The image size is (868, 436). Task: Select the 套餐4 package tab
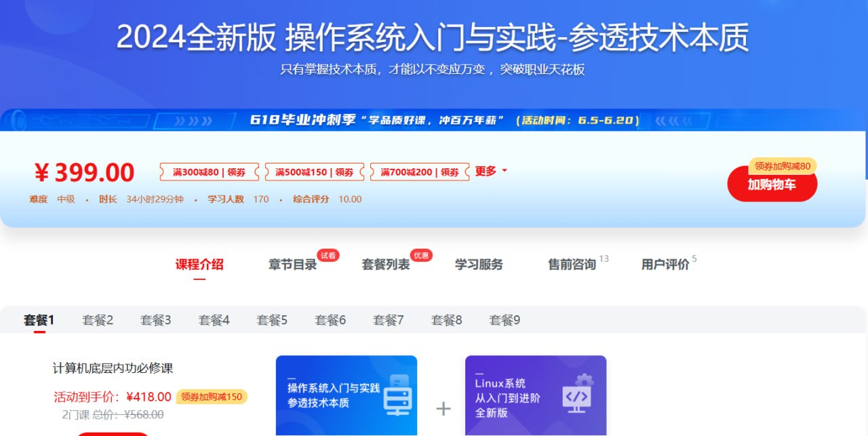tap(214, 320)
